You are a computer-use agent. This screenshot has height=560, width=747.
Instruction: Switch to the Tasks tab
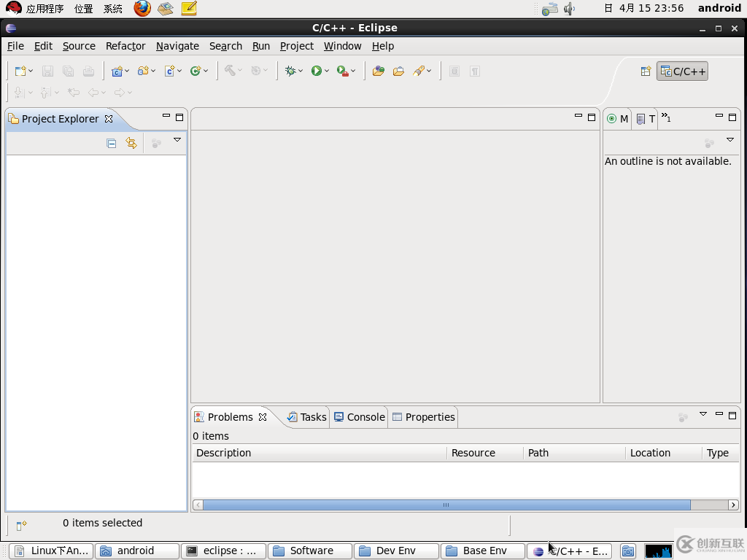pos(306,417)
